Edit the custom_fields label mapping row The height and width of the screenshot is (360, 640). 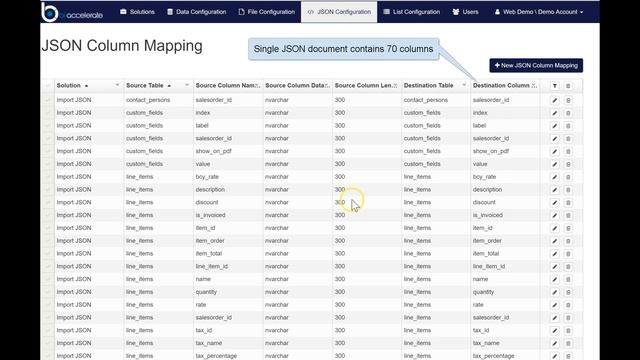pyautogui.click(x=555, y=126)
